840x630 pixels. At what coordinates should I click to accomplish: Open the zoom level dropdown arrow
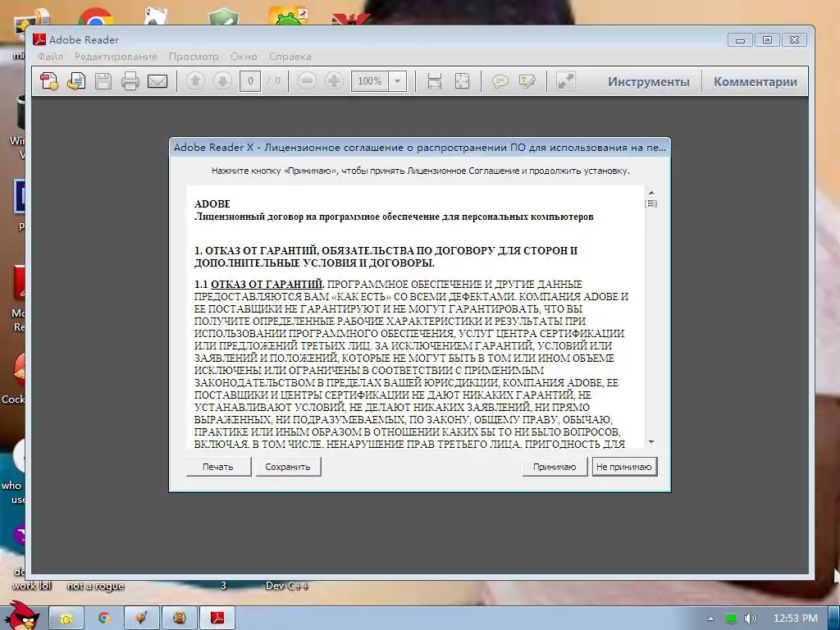tap(398, 81)
